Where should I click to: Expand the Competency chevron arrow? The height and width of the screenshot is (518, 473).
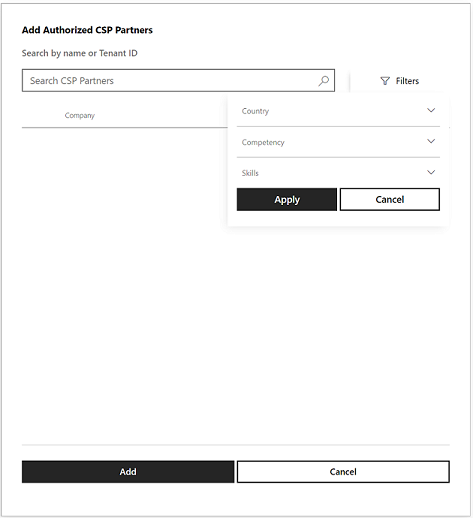coord(431,141)
